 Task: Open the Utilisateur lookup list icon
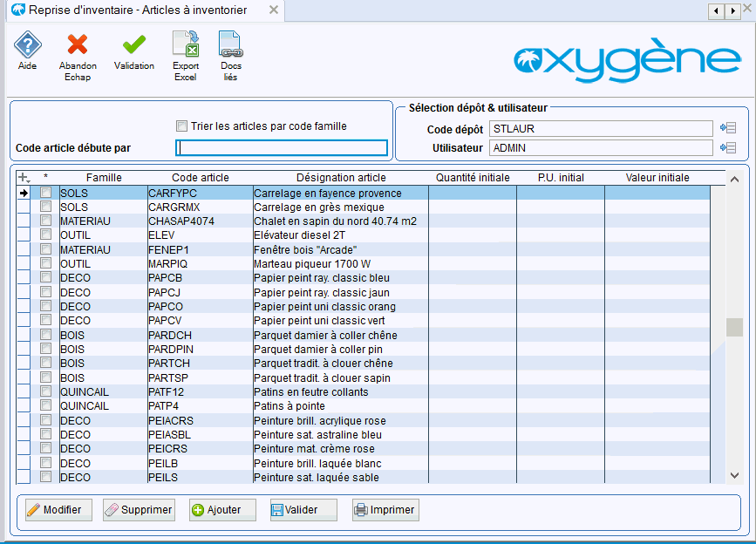(728, 148)
